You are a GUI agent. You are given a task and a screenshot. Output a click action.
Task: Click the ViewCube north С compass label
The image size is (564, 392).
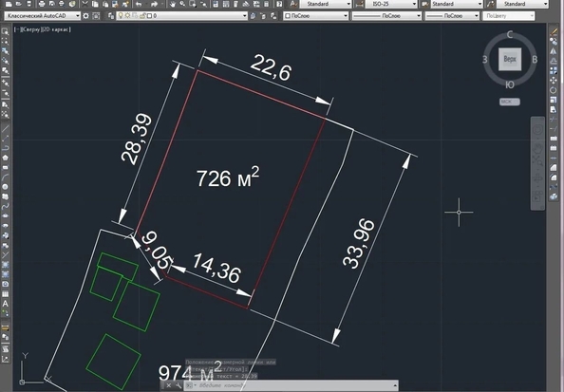(x=510, y=34)
